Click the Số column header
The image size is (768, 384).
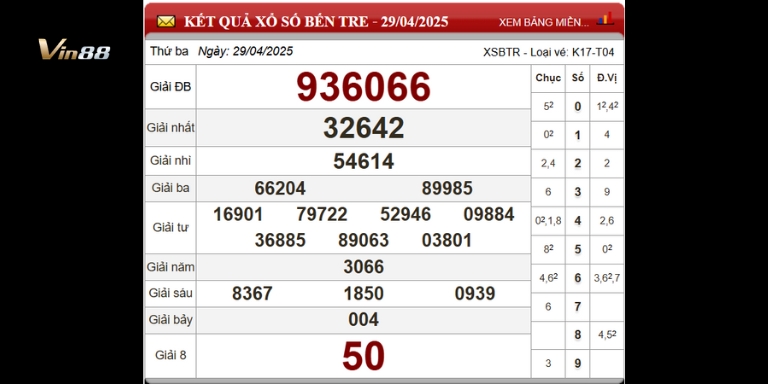[577, 78]
